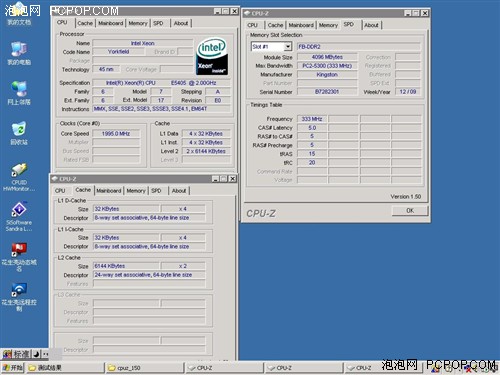Click the 'Intel Xeon' processor name field

coord(143,43)
